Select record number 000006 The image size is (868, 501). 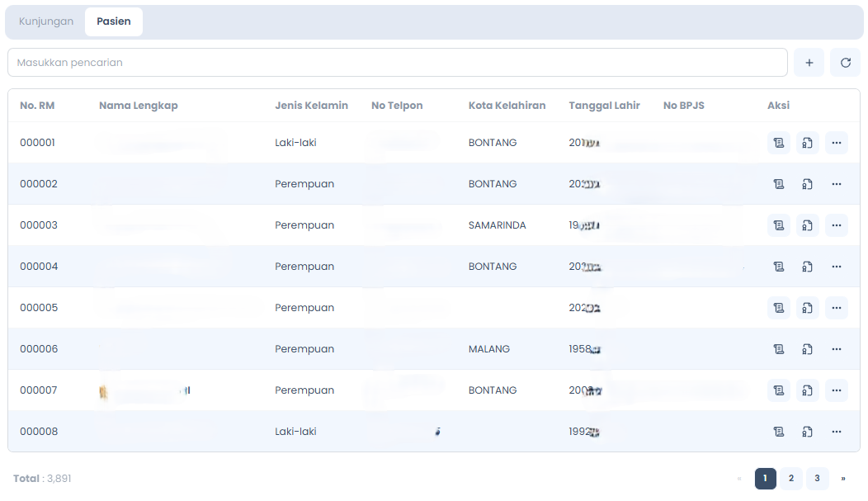[x=39, y=349]
